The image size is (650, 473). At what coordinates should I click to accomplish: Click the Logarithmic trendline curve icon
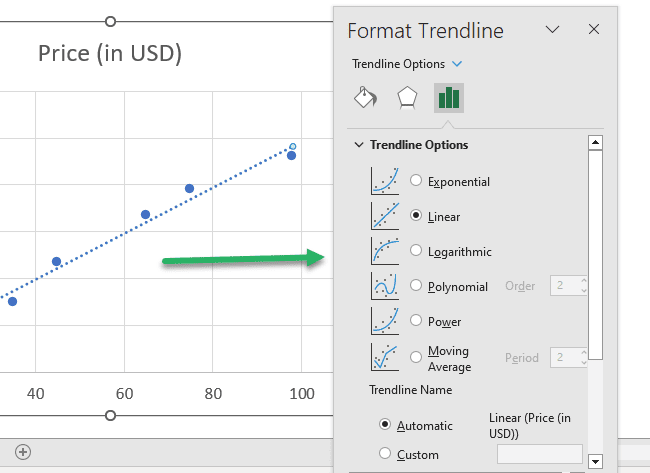pyautogui.click(x=385, y=251)
